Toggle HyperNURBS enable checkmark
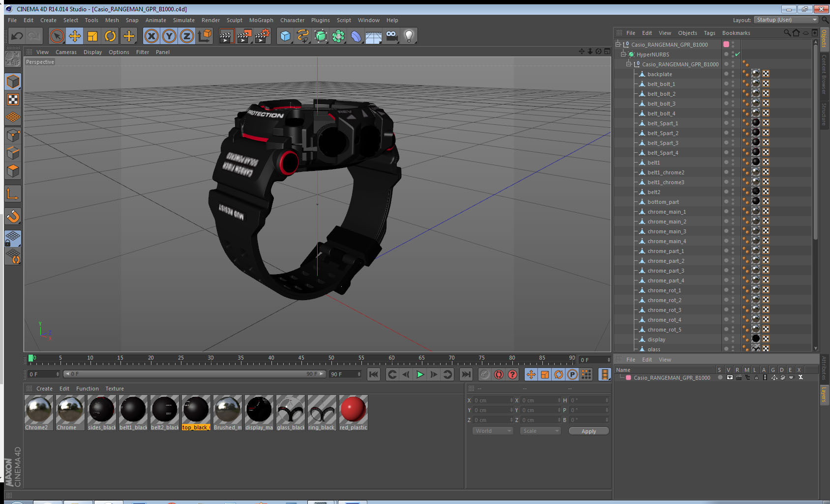 737,54
